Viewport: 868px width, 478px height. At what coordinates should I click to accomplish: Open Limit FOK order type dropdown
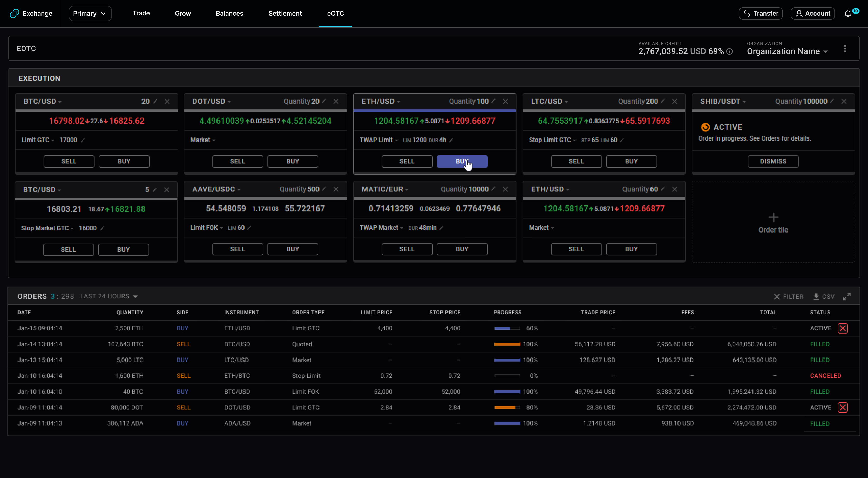pyautogui.click(x=207, y=228)
